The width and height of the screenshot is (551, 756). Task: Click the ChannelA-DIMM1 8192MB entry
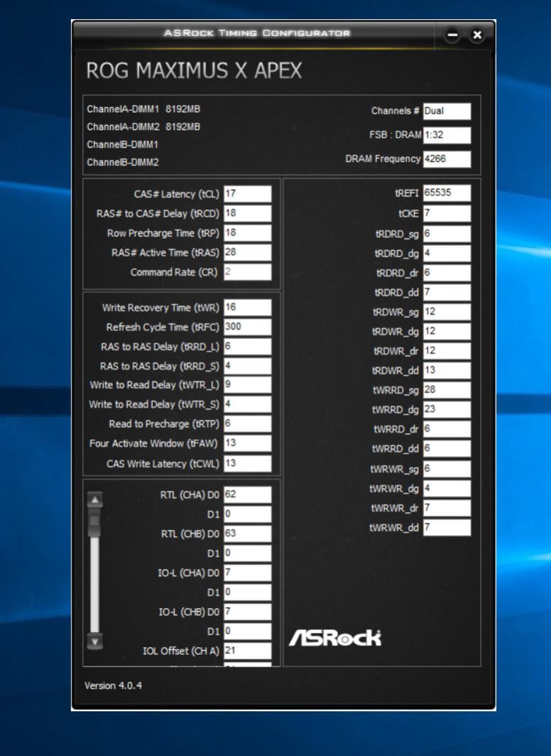(143, 109)
